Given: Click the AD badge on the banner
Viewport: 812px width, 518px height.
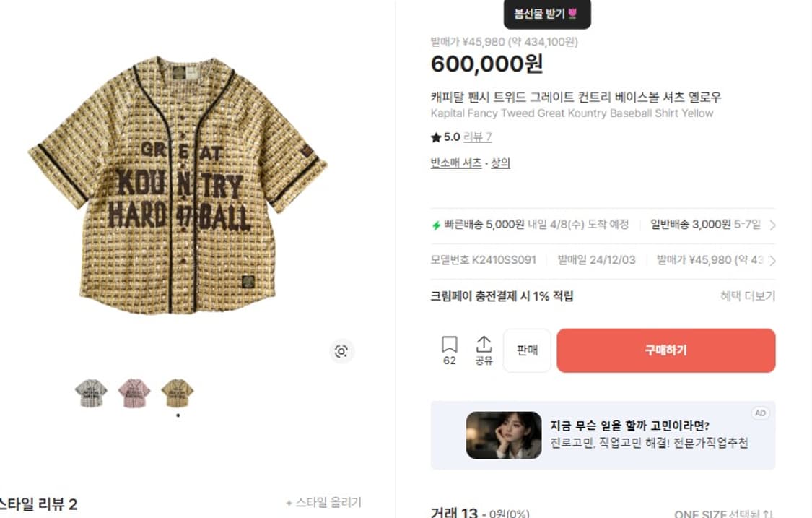Looking at the screenshot, I should click(759, 413).
